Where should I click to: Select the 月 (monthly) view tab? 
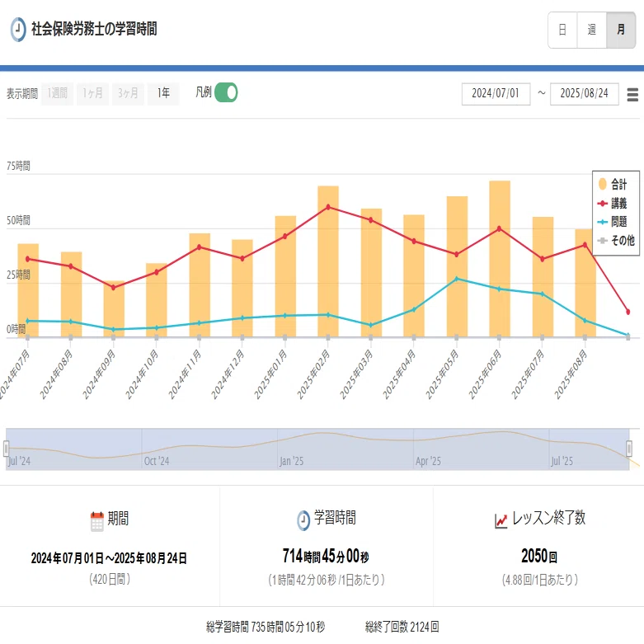click(x=621, y=30)
